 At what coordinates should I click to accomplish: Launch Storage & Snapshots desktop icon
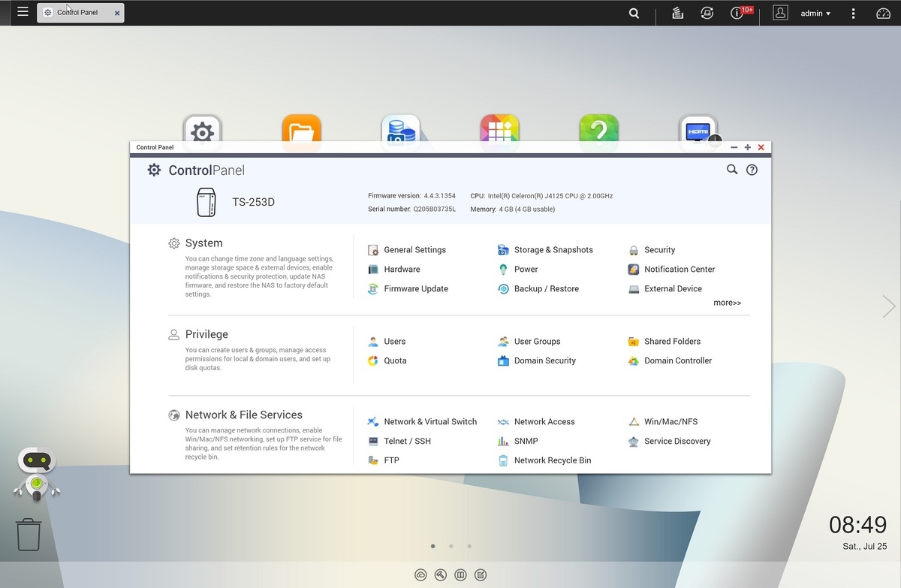click(x=401, y=128)
